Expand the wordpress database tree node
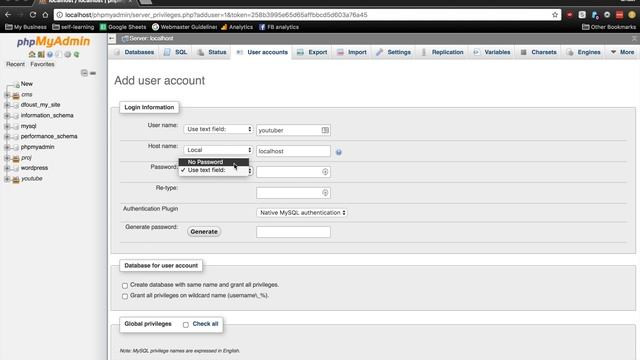Screen dimensions: 640x360 coord(7,168)
